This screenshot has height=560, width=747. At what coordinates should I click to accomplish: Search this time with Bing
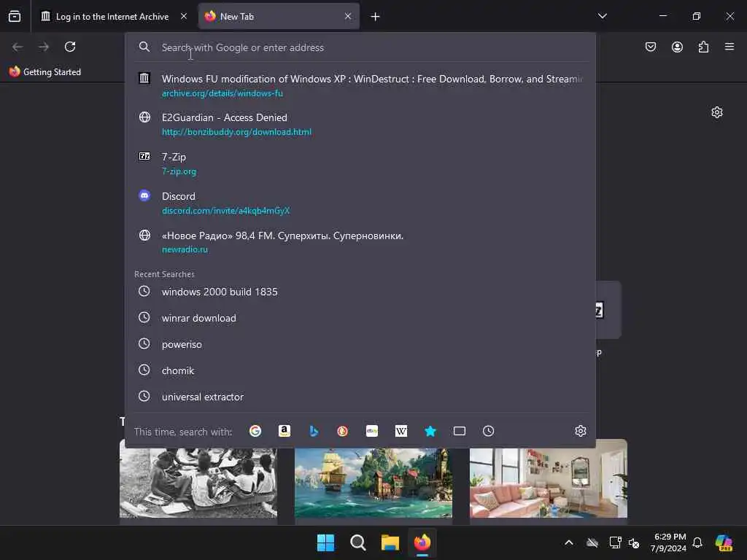point(314,431)
